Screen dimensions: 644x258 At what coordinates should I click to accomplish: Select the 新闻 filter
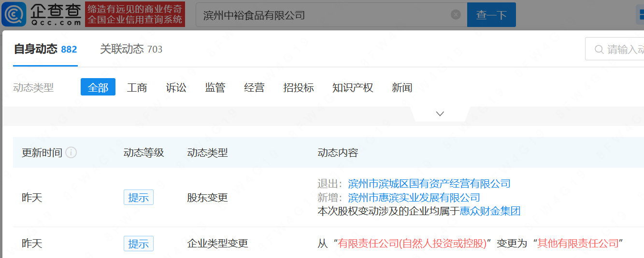coord(402,87)
